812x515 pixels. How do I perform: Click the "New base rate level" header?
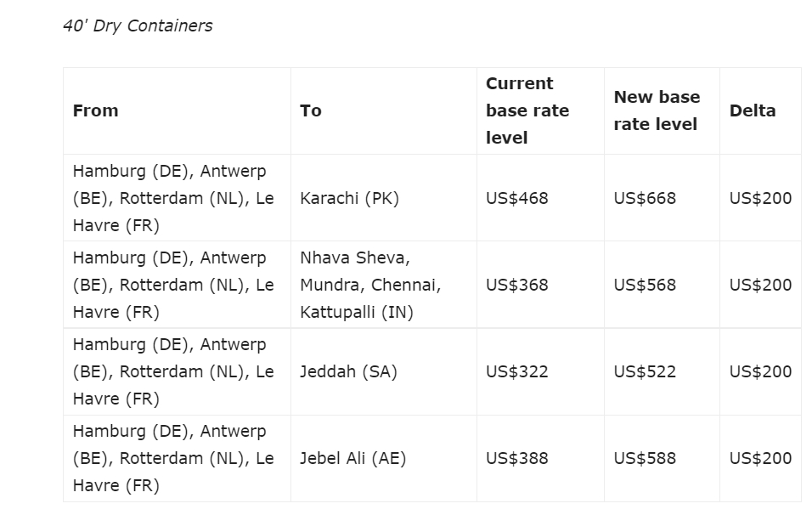(x=657, y=110)
